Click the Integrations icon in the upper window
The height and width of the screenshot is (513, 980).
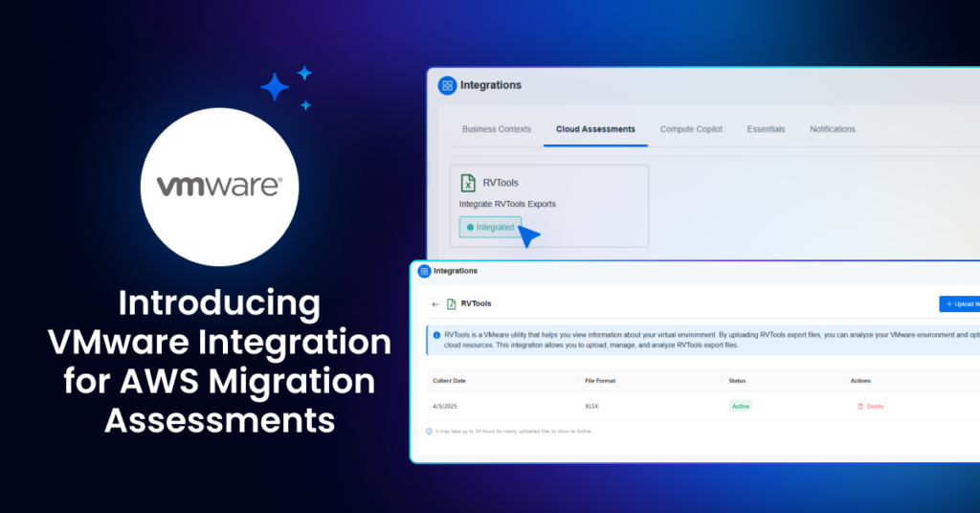pos(447,85)
